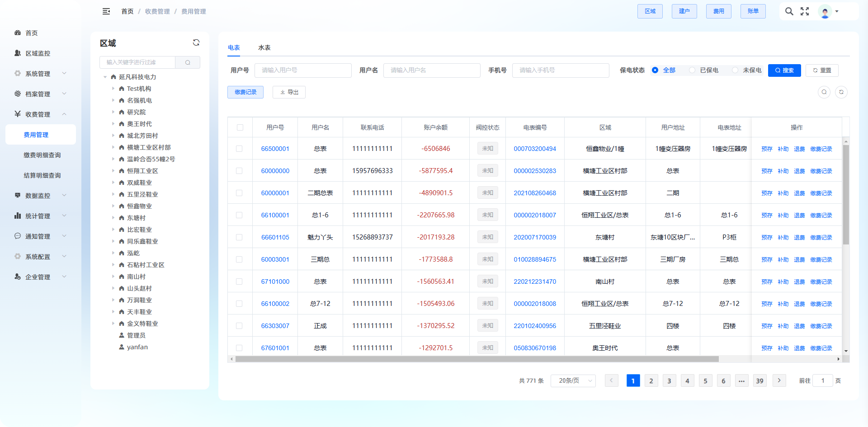Refresh the 区域 tree panel
Viewport: 868px width, 427px height.
coord(196,42)
